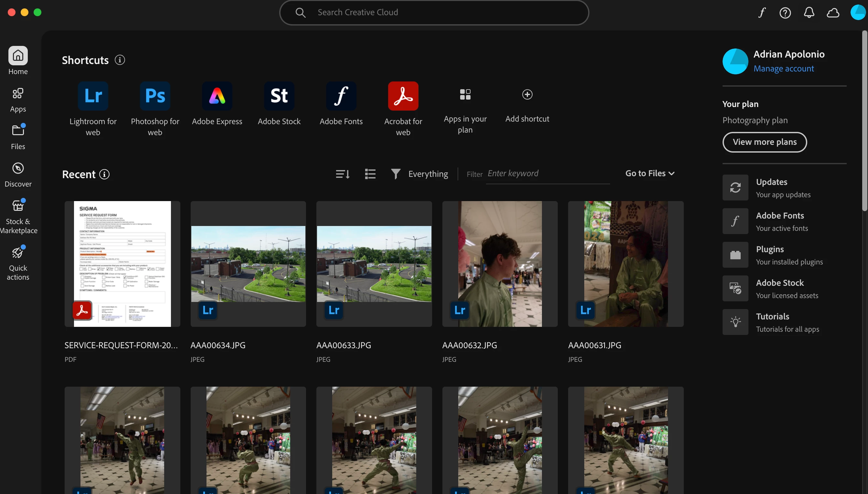Click View more plans button
Viewport: 868px width, 494px height.
(x=765, y=142)
